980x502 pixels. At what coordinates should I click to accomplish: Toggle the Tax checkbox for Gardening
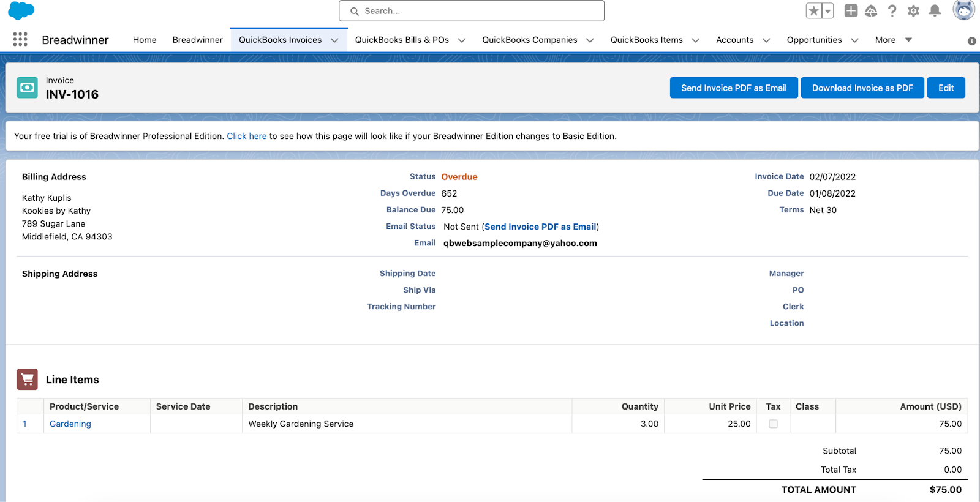click(773, 424)
